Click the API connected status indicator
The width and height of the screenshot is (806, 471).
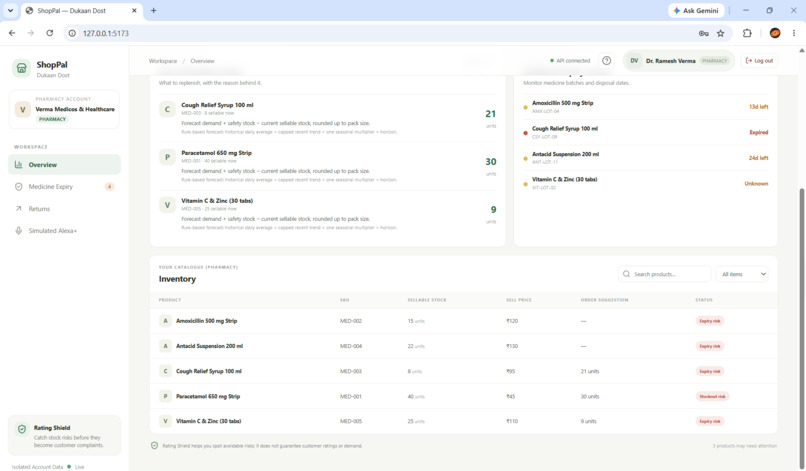(570, 61)
